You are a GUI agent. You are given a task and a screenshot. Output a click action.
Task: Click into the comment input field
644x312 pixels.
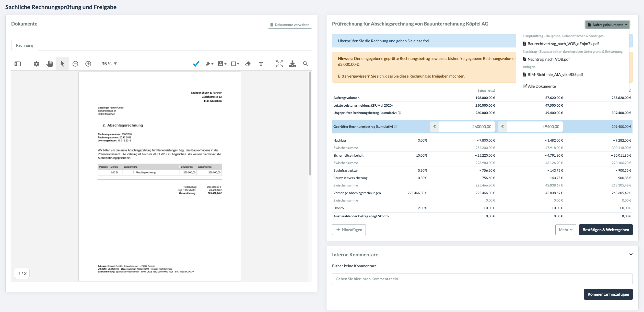coord(482,279)
